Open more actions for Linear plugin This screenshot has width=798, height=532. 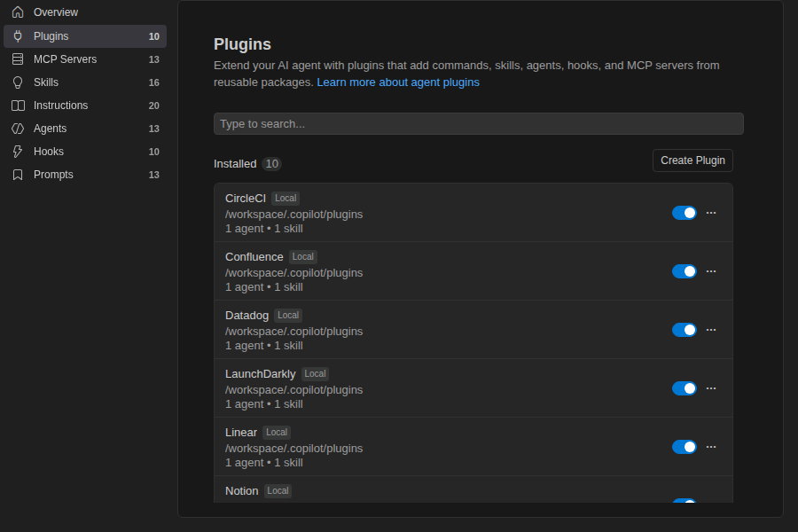[x=711, y=447]
